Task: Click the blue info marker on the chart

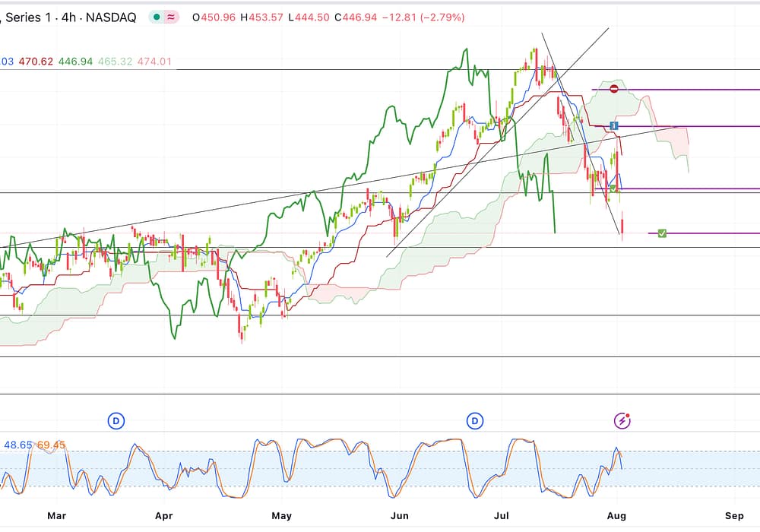Action: click(615, 125)
